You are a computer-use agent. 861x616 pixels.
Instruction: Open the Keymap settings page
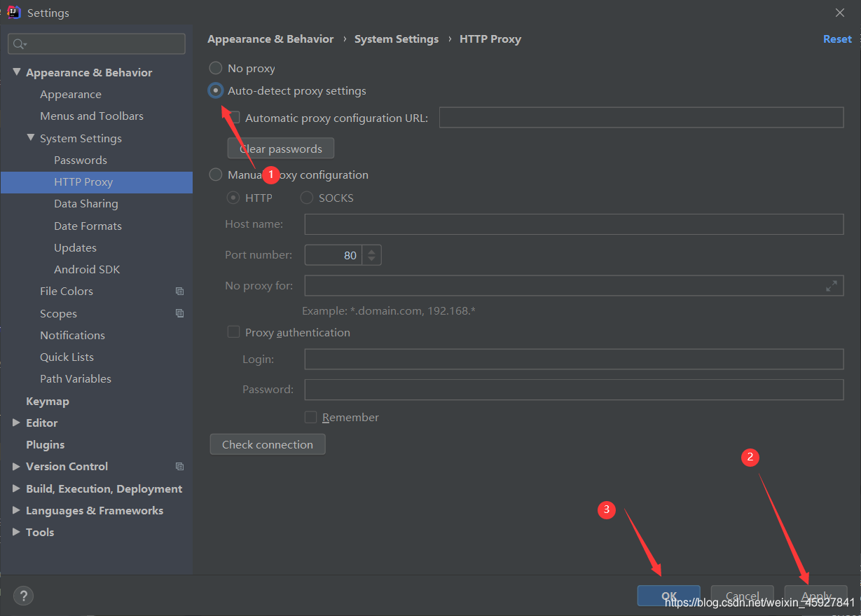(x=48, y=402)
